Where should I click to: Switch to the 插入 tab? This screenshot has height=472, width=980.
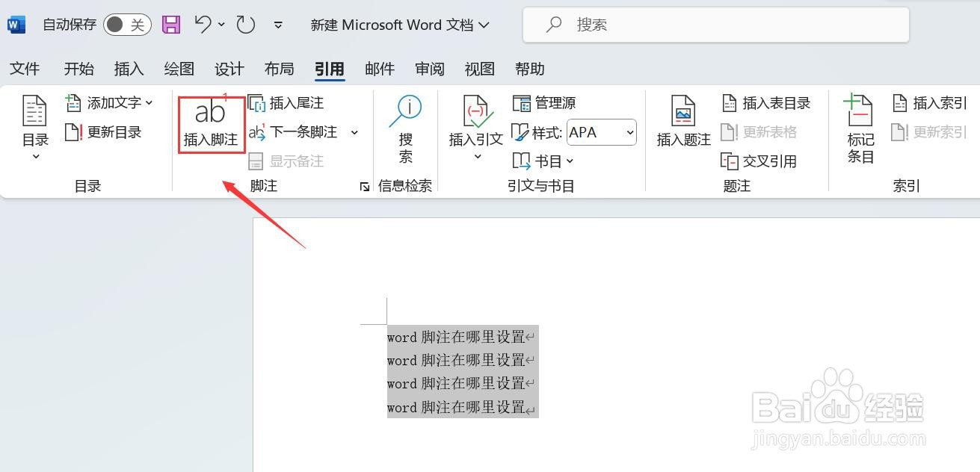129,69
